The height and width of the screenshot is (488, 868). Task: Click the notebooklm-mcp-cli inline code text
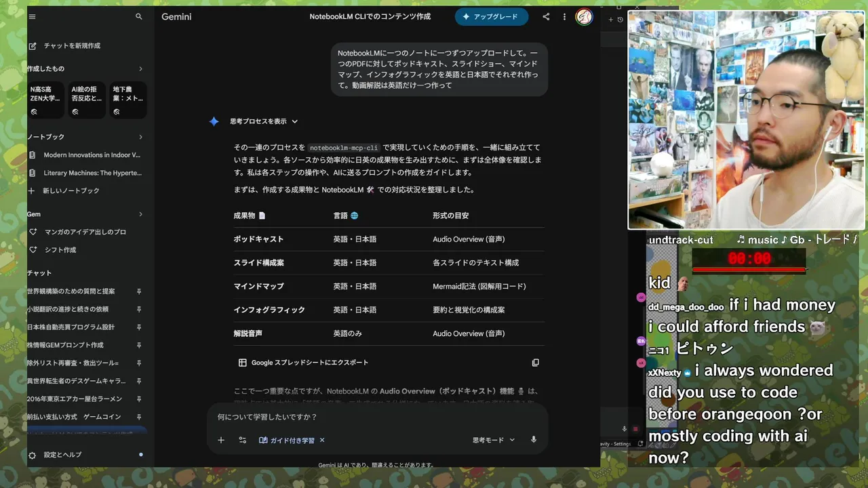[x=344, y=147]
